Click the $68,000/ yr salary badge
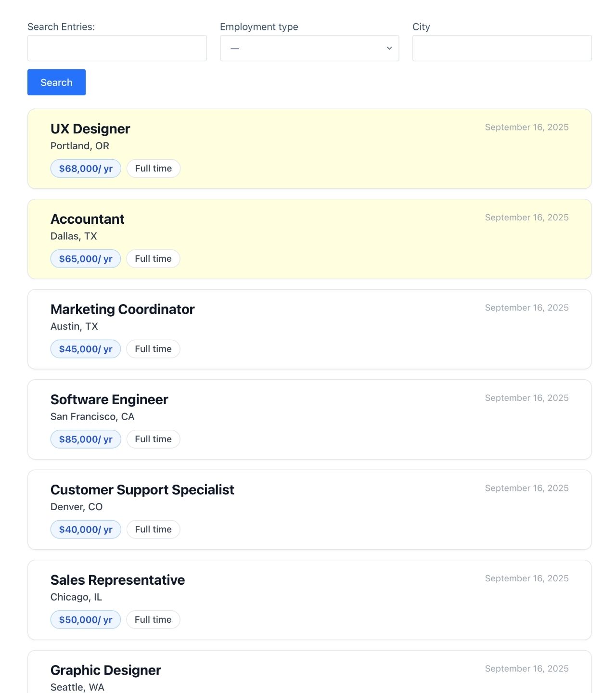Screen dimensions: 616x693 pos(86,168)
